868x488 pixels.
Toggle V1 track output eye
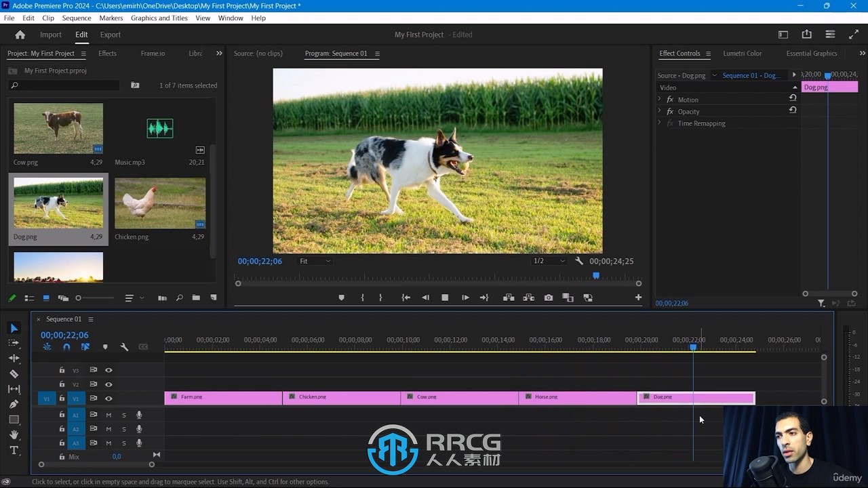(x=108, y=399)
